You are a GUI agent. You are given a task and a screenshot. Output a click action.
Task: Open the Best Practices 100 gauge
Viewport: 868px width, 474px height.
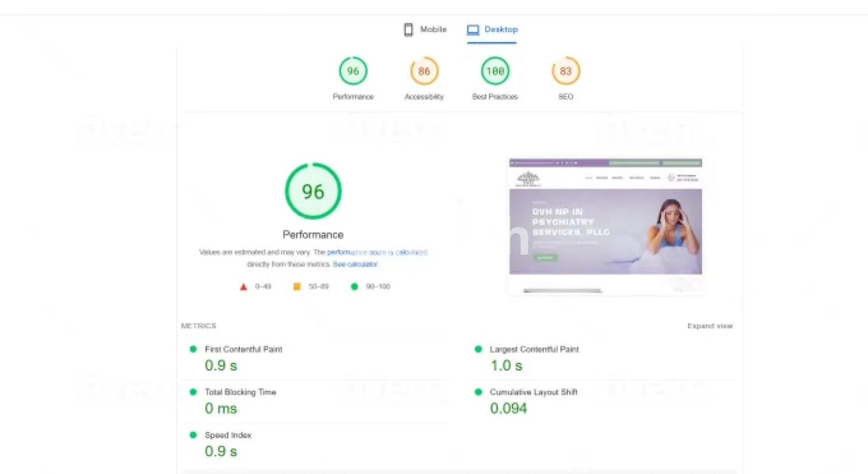[495, 71]
